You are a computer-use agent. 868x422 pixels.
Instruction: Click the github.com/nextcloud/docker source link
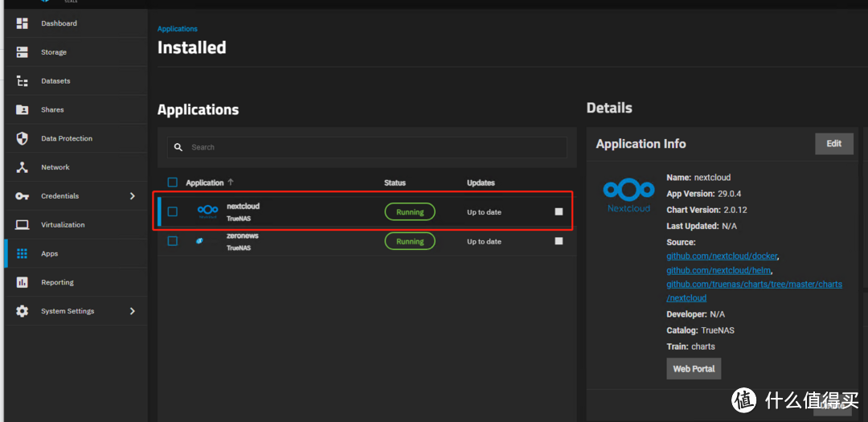click(721, 256)
